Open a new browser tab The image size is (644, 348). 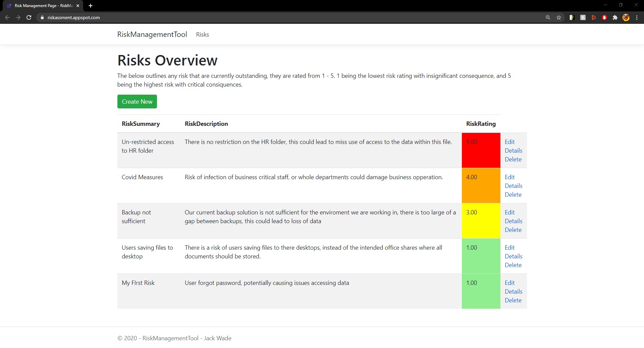[91, 6]
